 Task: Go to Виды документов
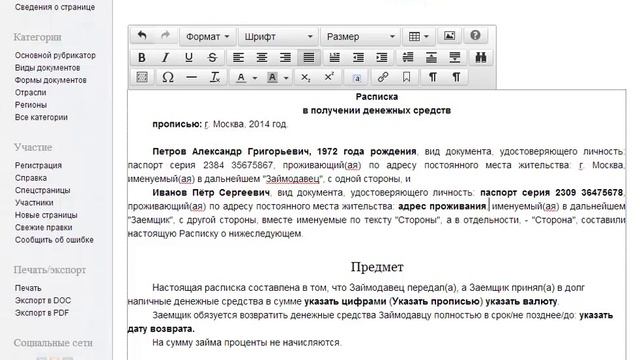[x=47, y=68]
